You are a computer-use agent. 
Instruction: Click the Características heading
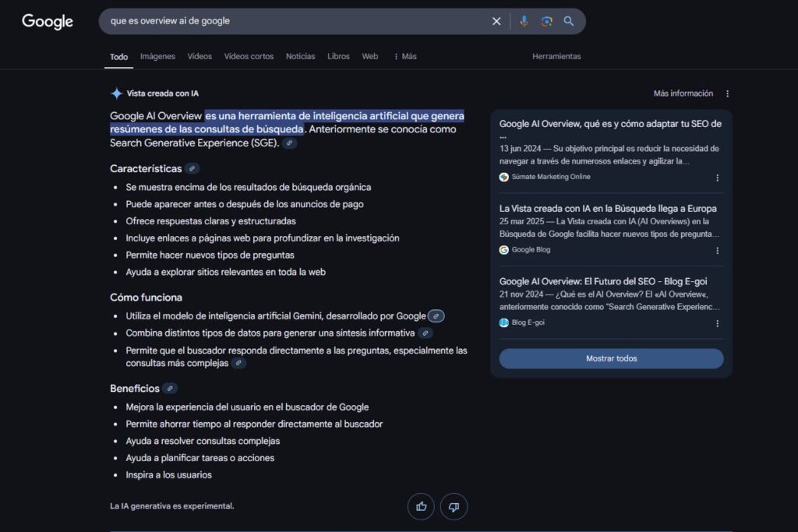tap(146, 169)
